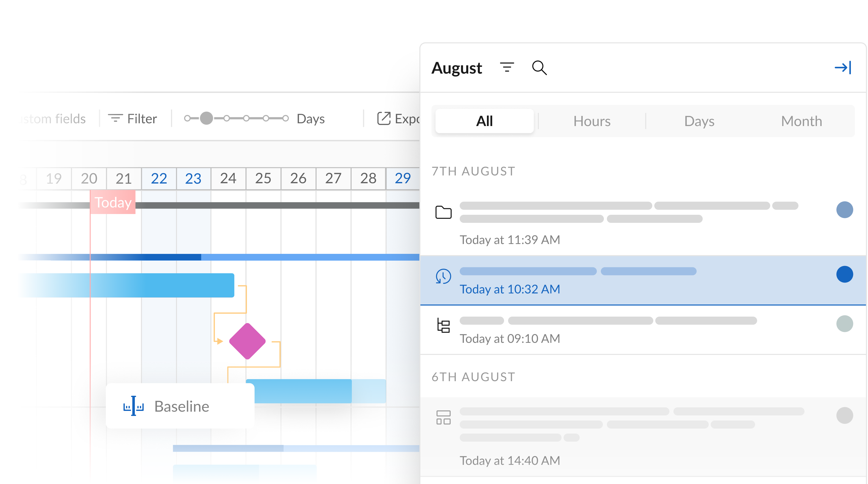Switch to the Hours tab
The height and width of the screenshot is (484, 868).
pos(592,121)
